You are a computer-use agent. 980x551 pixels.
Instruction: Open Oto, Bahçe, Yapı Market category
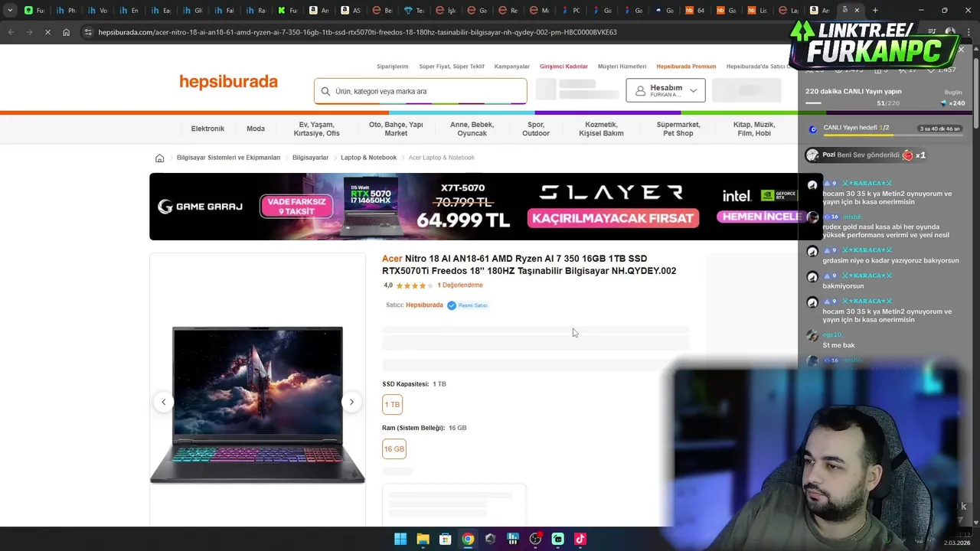[396, 129]
